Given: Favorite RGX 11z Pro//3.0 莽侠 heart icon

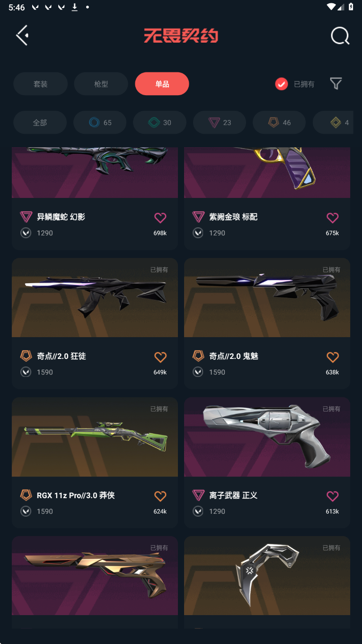Looking at the screenshot, I should pyautogui.click(x=160, y=496).
